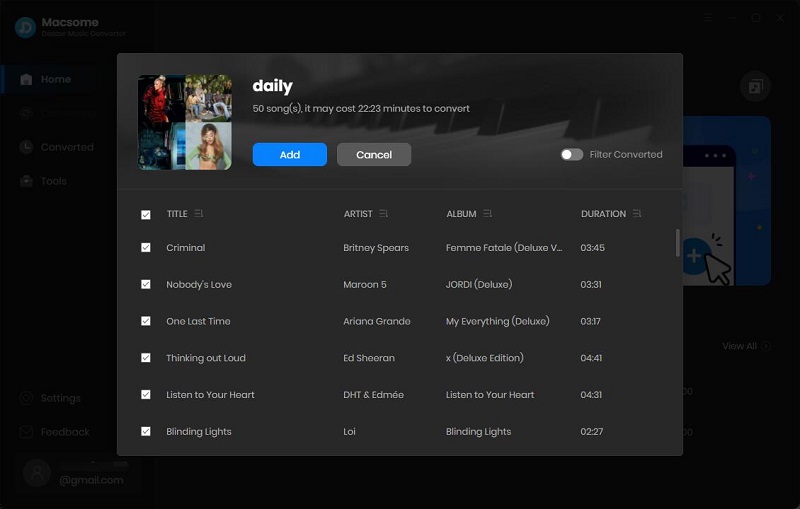This screenshot has height=509, width=800.
Task: Click the daily playlist cover thumbnail
Action: pyautogui.click(x=185, y=122)
